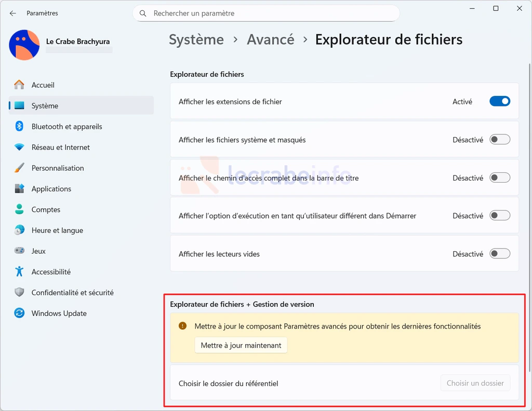Go to Jeux settings

click(81, 251)
